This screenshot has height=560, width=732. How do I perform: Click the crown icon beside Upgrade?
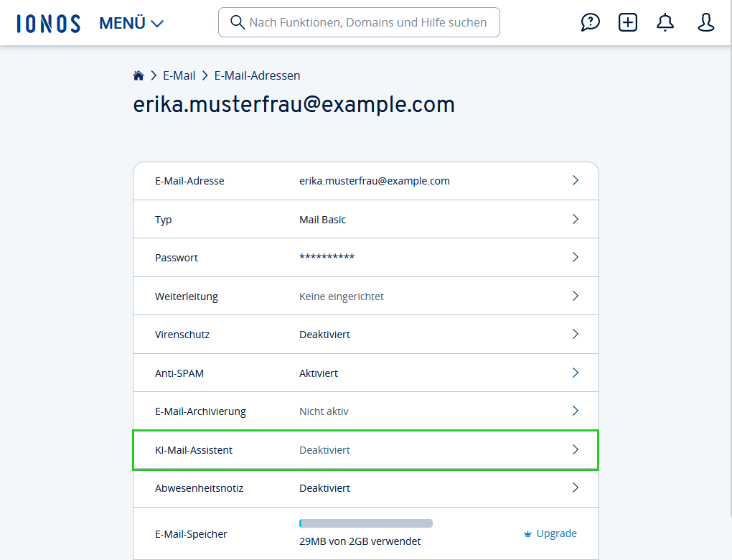point(528,534)
